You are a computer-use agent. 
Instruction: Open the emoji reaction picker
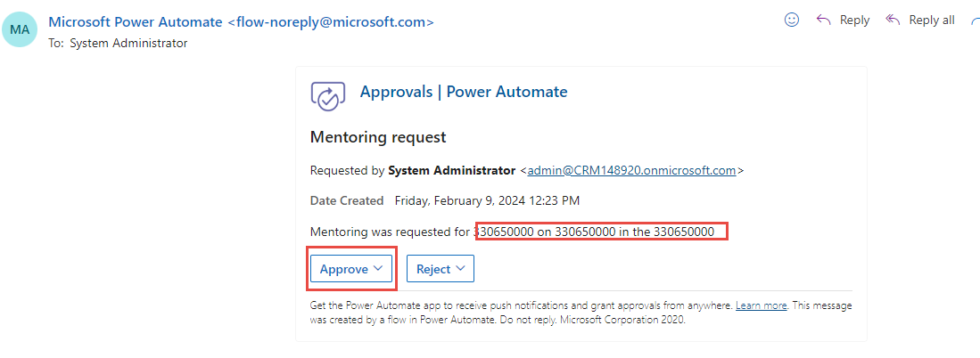[x=791, y=20]
